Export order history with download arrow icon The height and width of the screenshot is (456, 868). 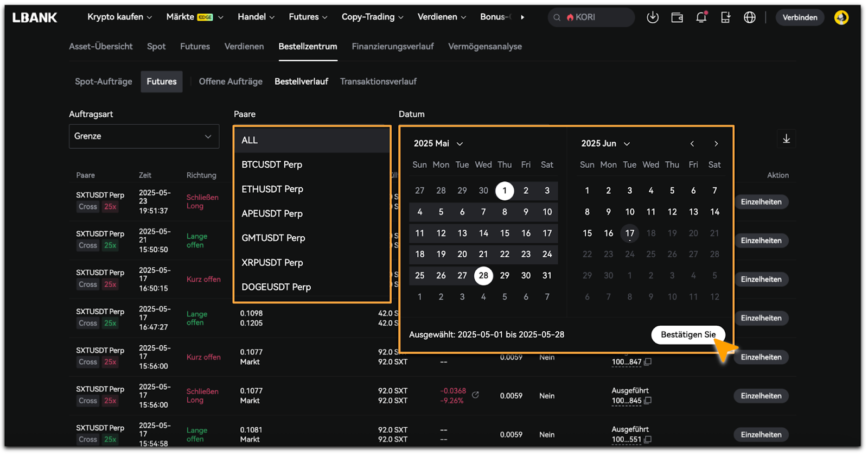(x=786, y=139)
